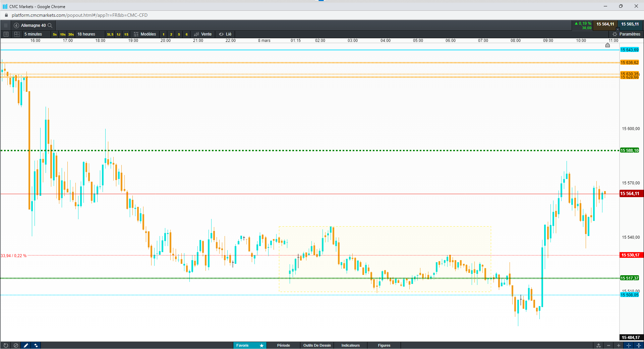Click the orange 15 636,62 price label
The image size is (644, 349).
(x=630, y=63)
